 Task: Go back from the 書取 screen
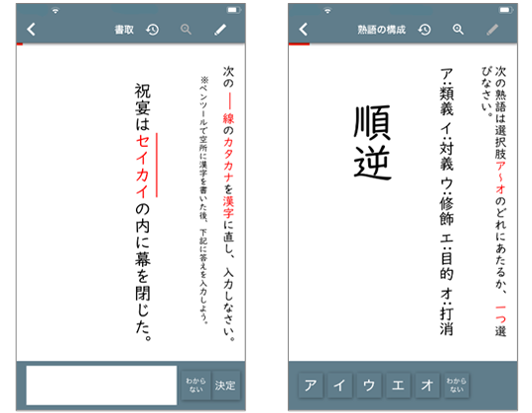click(31, 30)
